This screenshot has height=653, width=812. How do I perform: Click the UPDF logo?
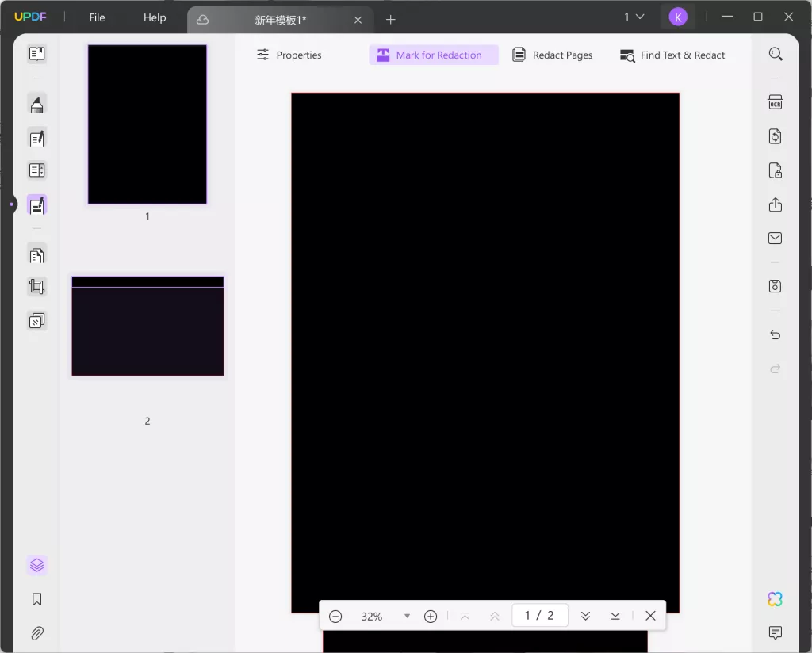(30, 17)
